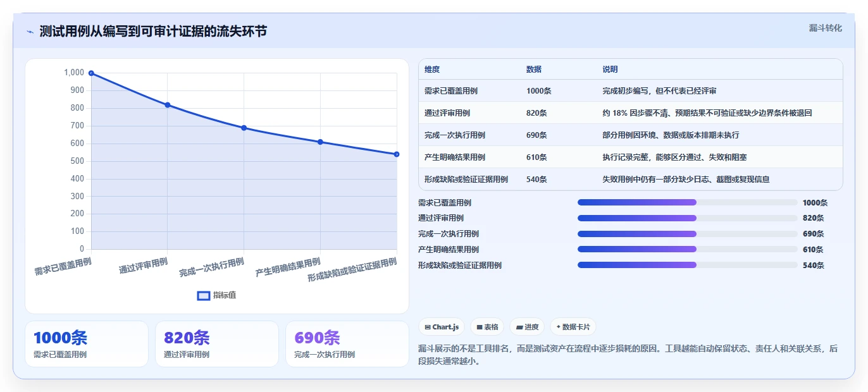The image size is (868, 392).
Task: Click the chart point for 产生明确结果用例
Action: 320,142
